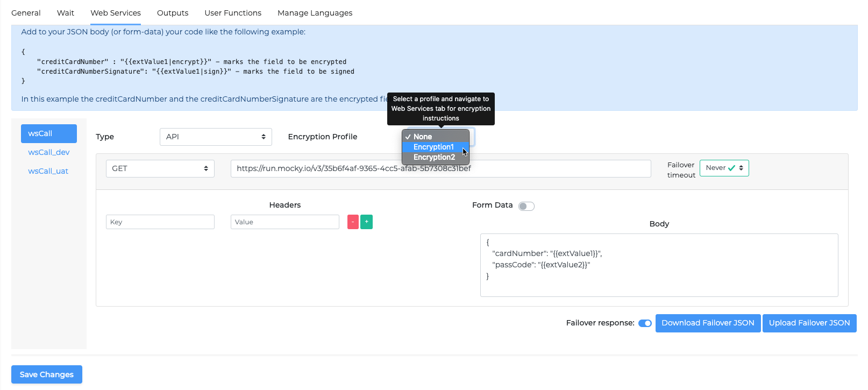868x390 pixels.
Task: Choose Encryption2 in the dropdown list
Action: pyautogui.click(x=434, y=157)
